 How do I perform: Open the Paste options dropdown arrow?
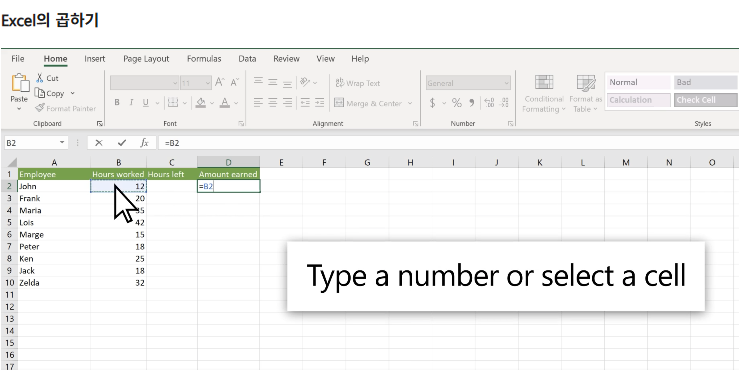point(19,109)
